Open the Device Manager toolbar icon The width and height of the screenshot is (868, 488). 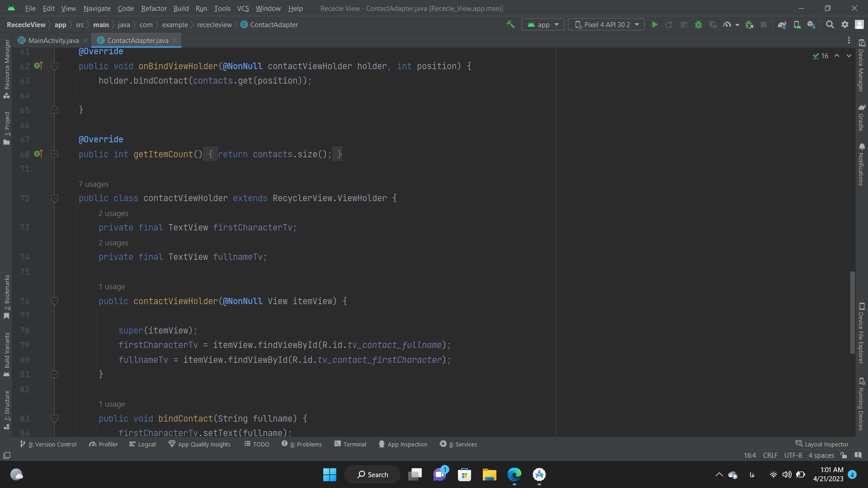tap(797, 24)
